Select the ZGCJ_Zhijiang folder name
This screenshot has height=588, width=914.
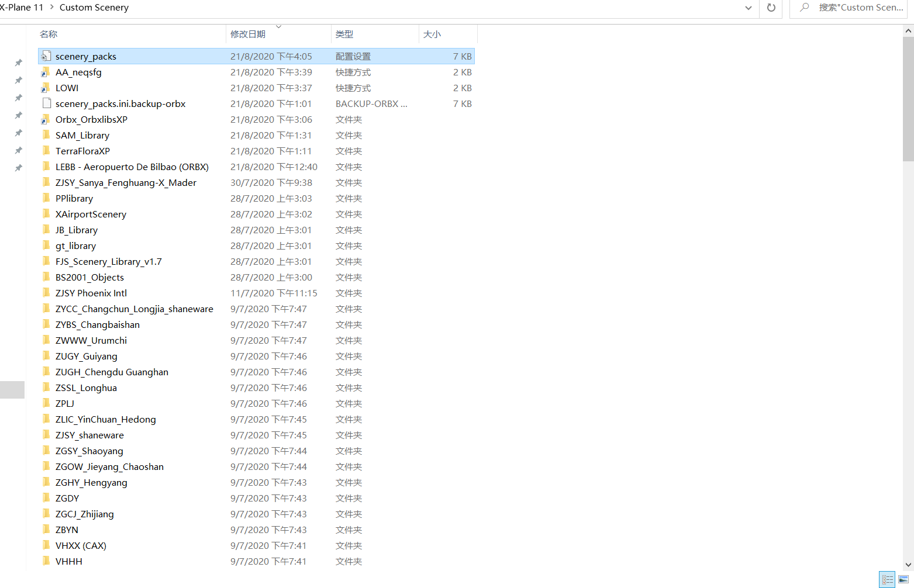point(85,514)
